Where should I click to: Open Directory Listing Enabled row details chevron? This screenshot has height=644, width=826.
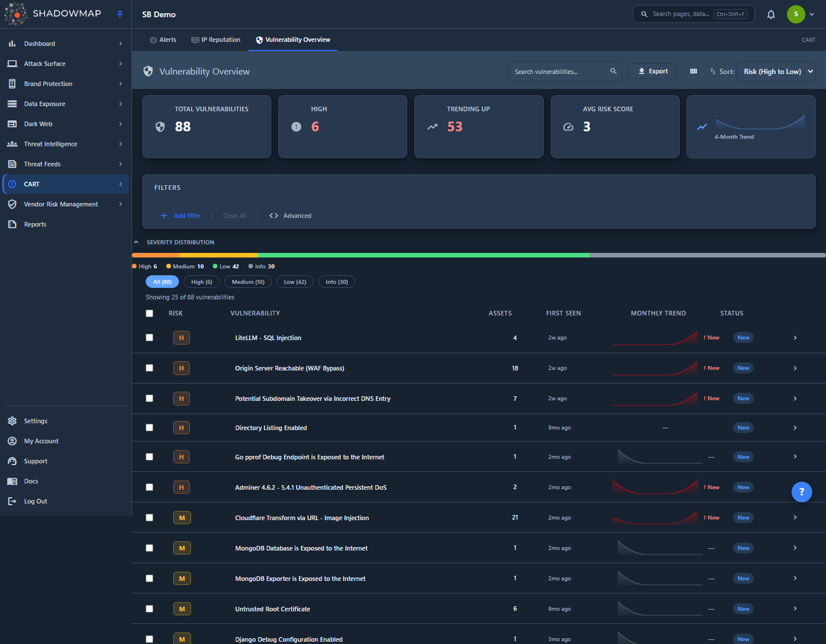pyautogui.click(x=795, y=428)
